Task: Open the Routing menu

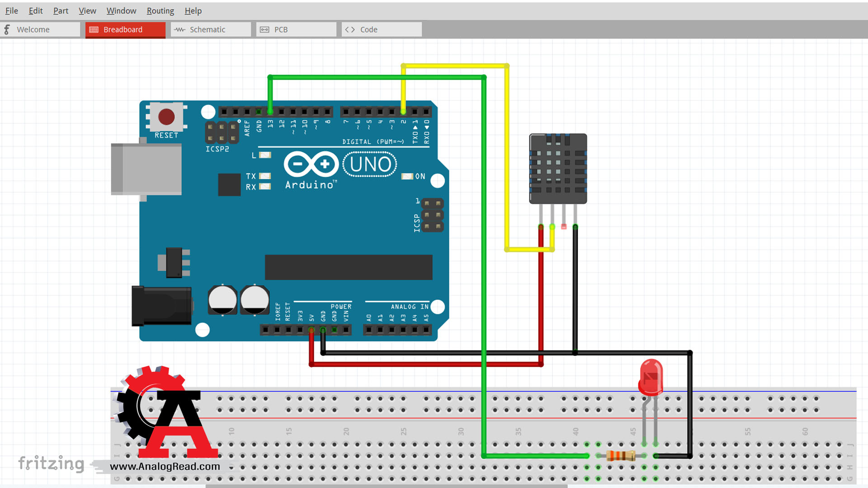Action: tap(160, 10)
